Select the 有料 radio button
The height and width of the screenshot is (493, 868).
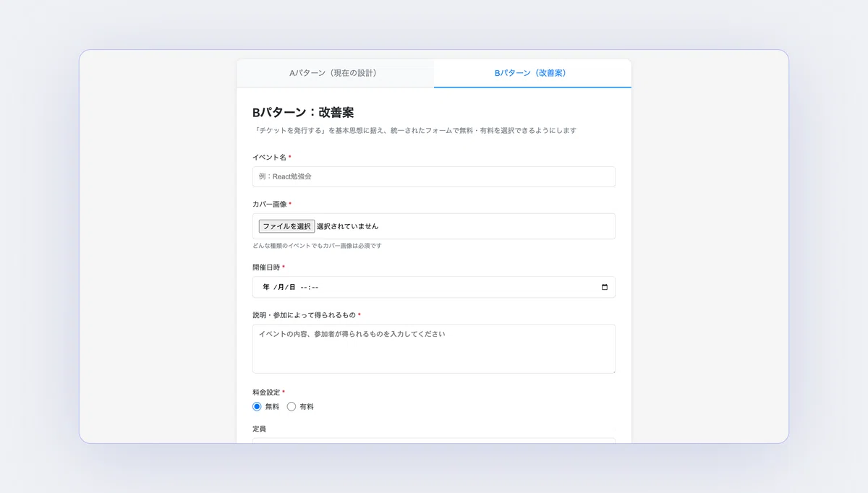point(292,406)
